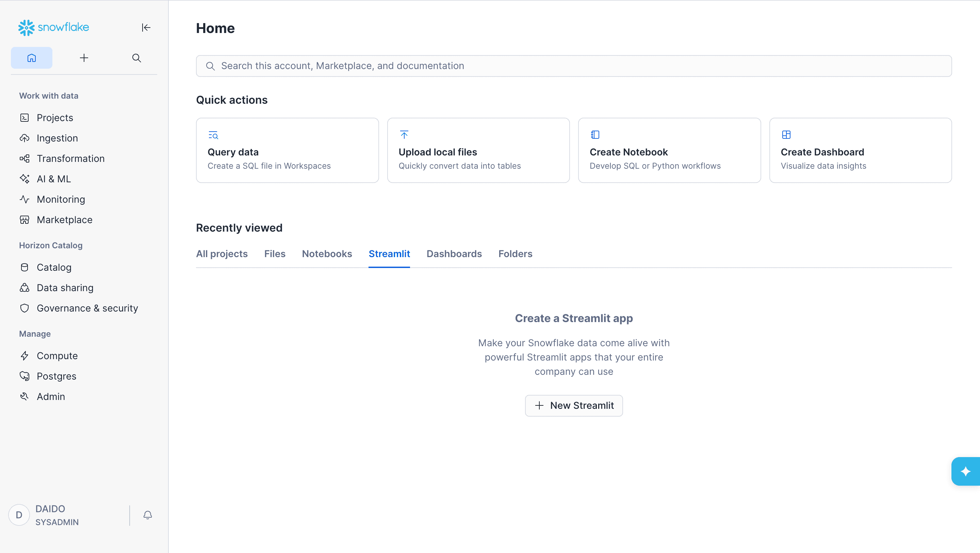The width and height of the screenshot is (980, 553).
Task: Select Postgres under Manage
Action: coord(56,376)
